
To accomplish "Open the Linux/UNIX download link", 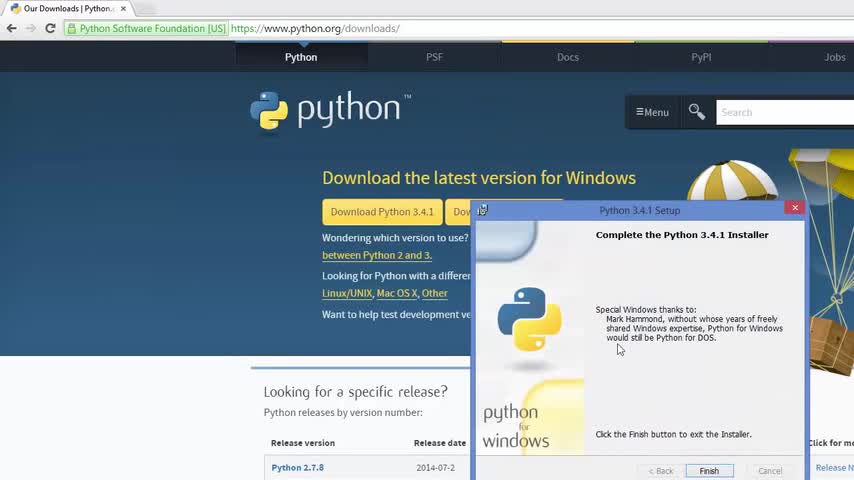I will coord(347,293).
